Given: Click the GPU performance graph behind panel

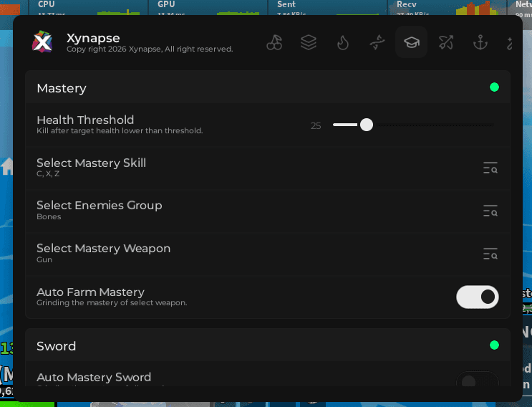Looking at the screenshot, I should coord(238,13).
